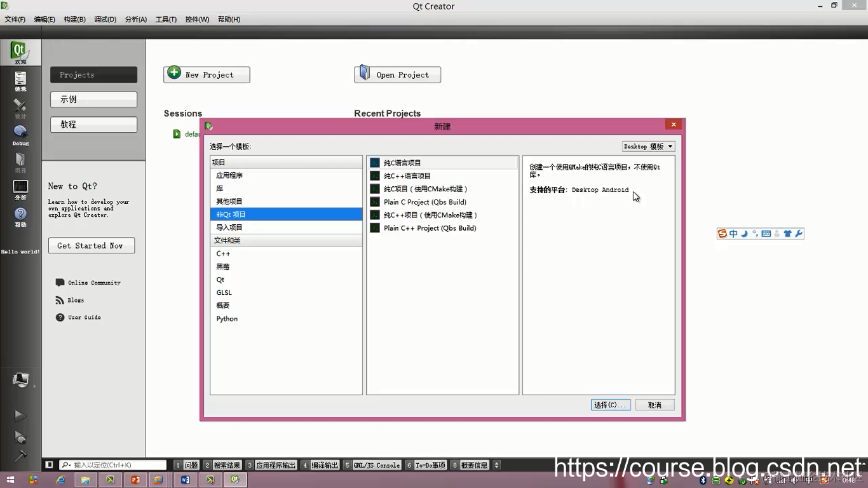The height and width of the screenshot is (488, 868).
Task: Click the 取消 cancel button
Action: tap(654, 405)
